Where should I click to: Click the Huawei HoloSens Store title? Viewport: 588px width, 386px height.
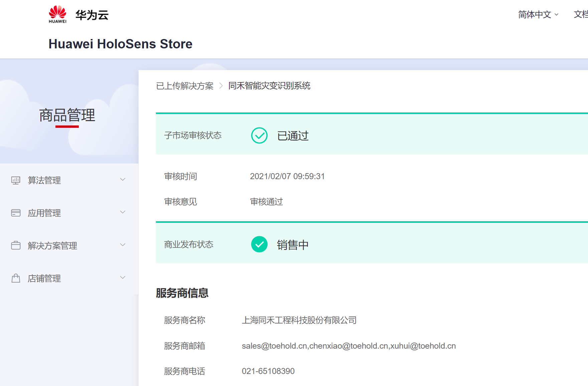120,44
